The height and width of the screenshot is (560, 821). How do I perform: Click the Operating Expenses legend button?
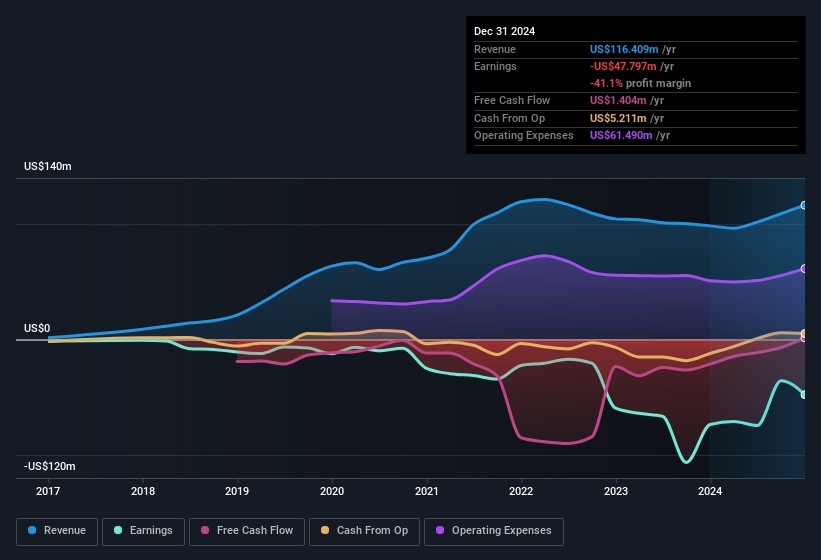coord(493,531)
